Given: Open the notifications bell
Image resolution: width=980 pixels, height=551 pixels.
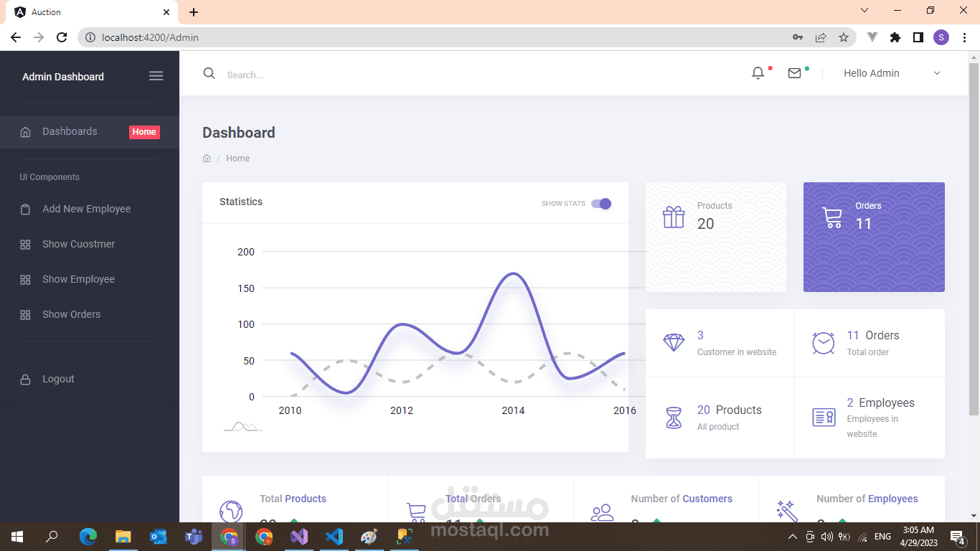Looking at the screenshot, I should coord(758,73).
